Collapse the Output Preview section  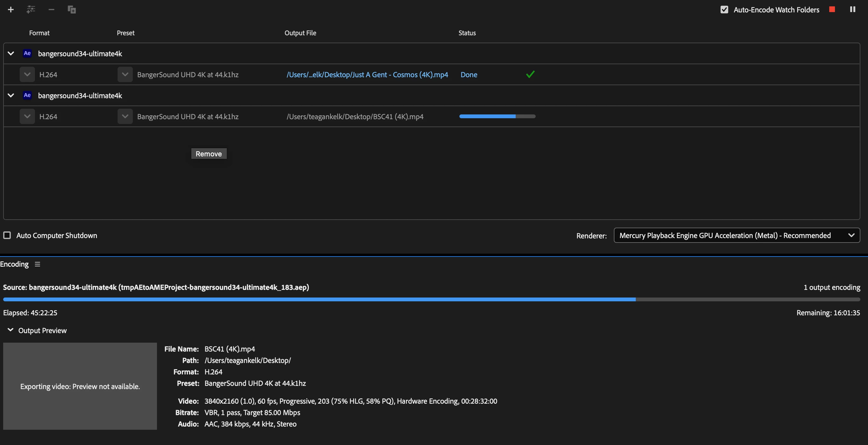tap(10, 330)
